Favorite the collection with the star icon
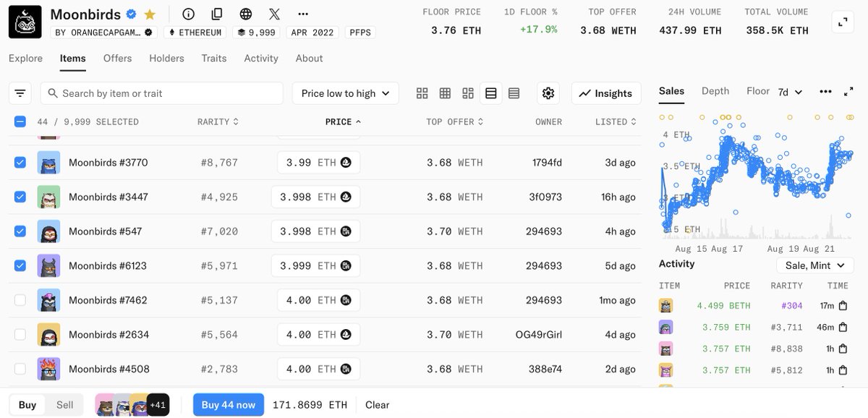868x418 pixels. tap(150, 14)
